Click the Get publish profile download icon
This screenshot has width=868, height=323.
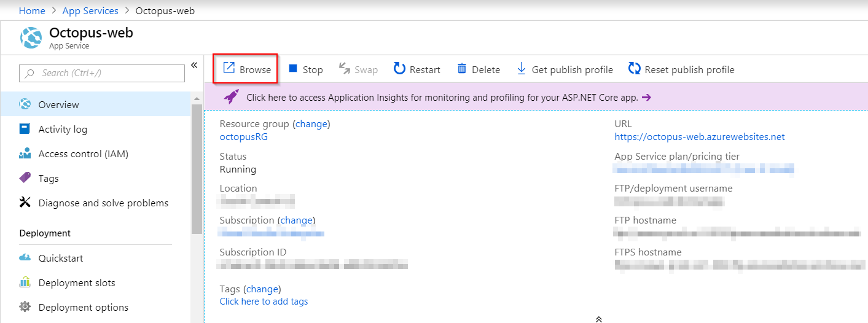(x=522, y=69)
